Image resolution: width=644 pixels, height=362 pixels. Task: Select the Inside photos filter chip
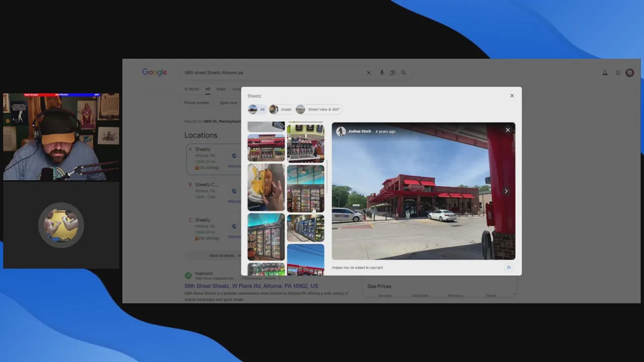click(x=281, y=109)
